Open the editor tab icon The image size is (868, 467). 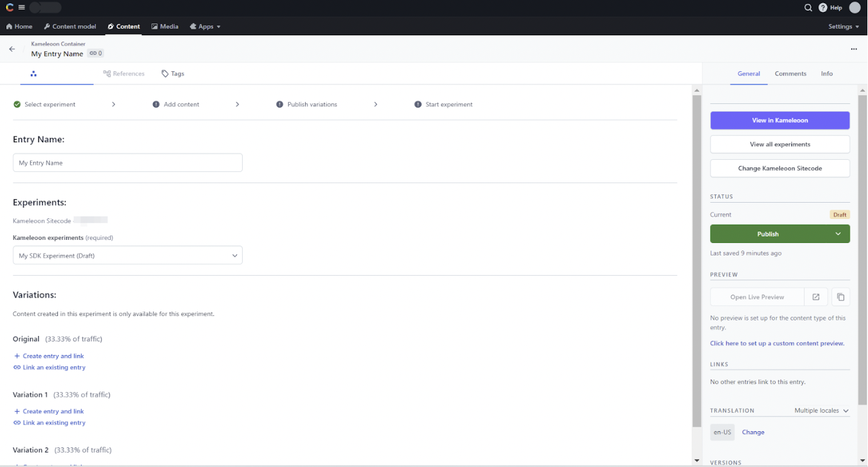coord(33,74)
